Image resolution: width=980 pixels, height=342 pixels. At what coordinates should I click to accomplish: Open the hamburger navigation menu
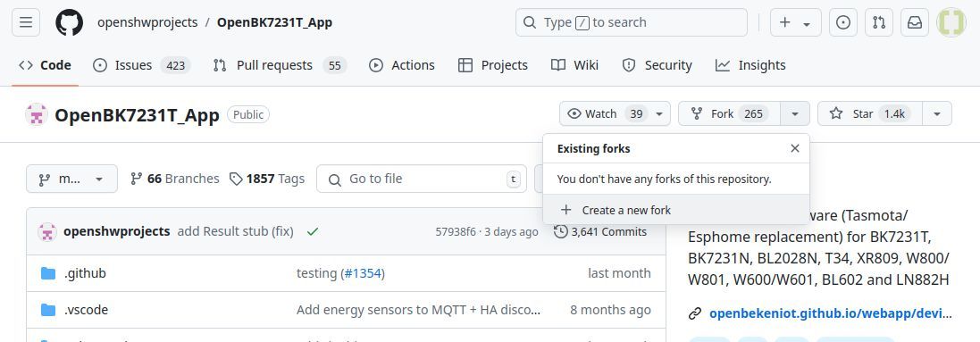click(x=26, y=22)
